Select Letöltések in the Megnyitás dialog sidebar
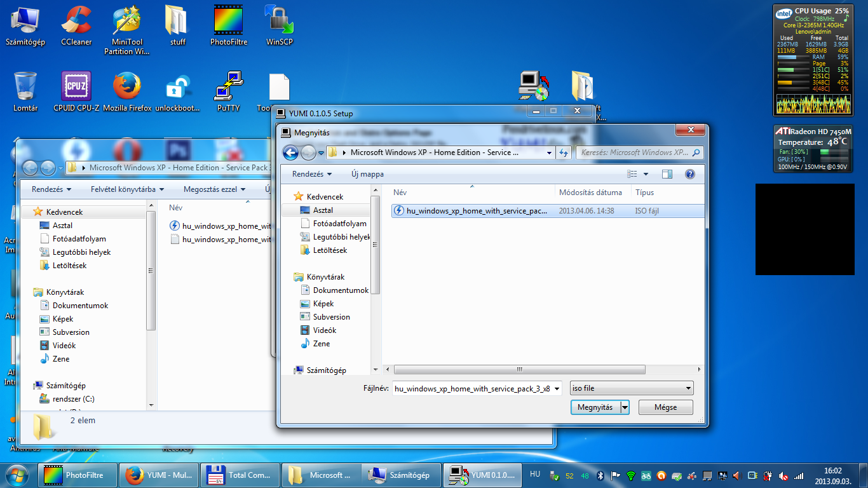 click(330, 250)
